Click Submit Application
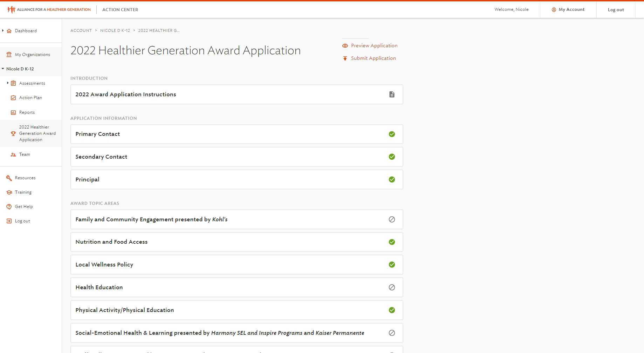Image resolution: width=644 pixels, height=353 pixels. coord(373,58)
